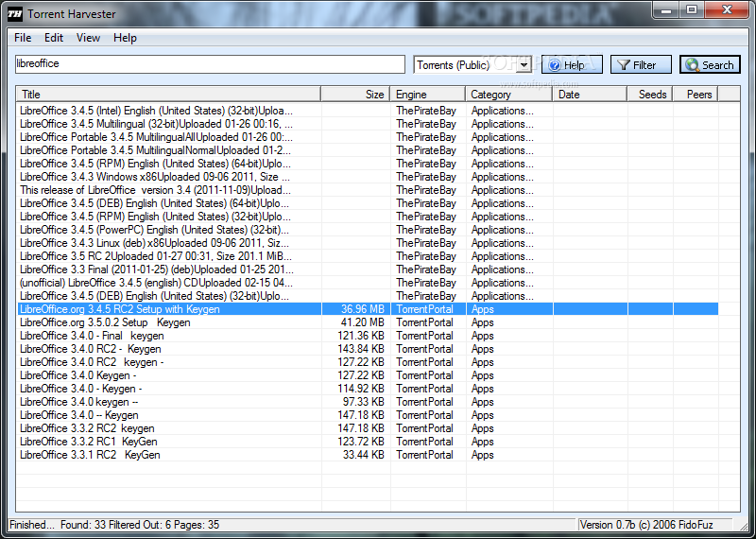
Task: Click the search field containing libreoffice
Action: click(210, 64)
